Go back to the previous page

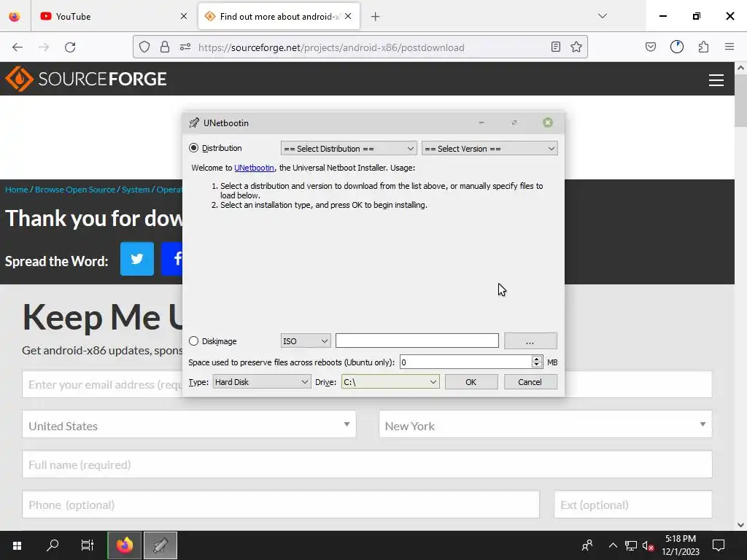[18, 47]
